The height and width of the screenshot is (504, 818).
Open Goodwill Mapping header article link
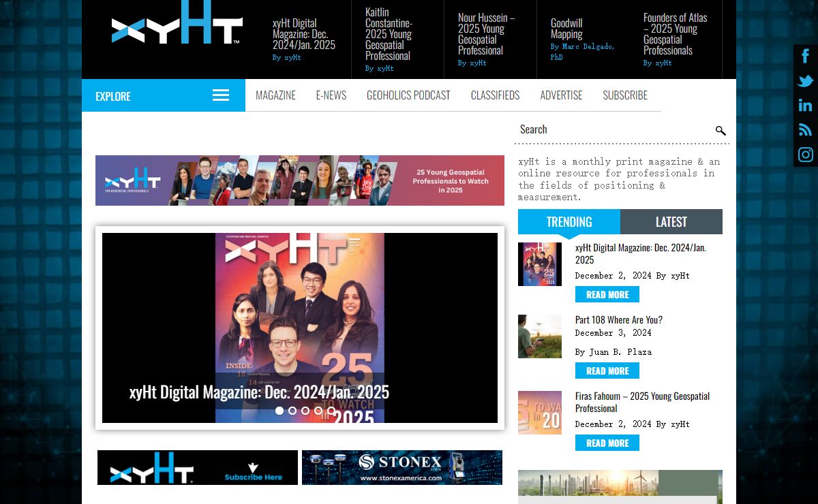tap(566, 29)
